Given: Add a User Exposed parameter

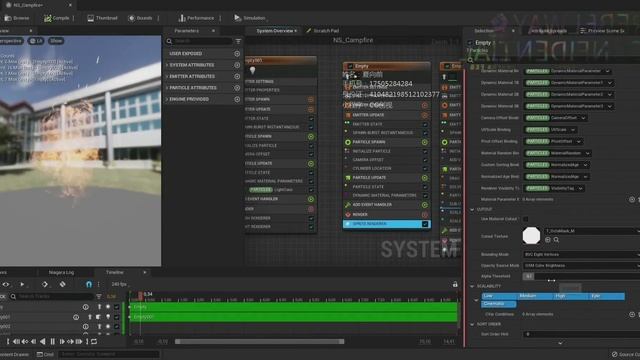Looking at the screenshot, I should pos(237,53).
